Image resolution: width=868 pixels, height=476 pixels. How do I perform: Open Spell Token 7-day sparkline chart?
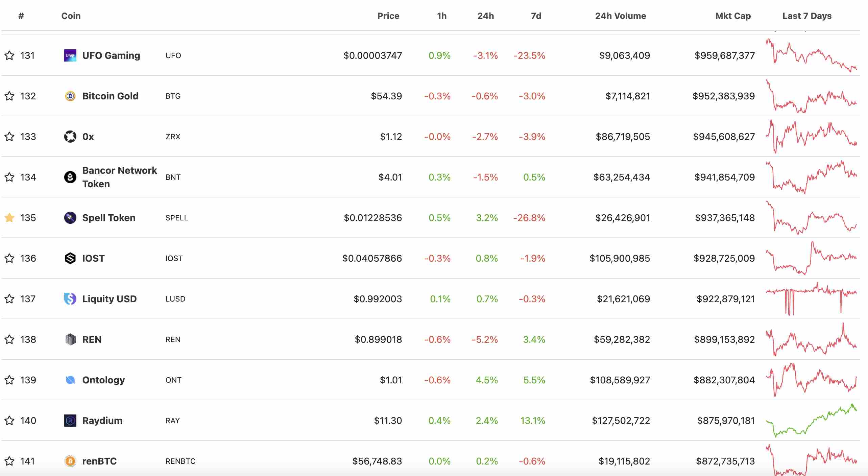(811, 218)
